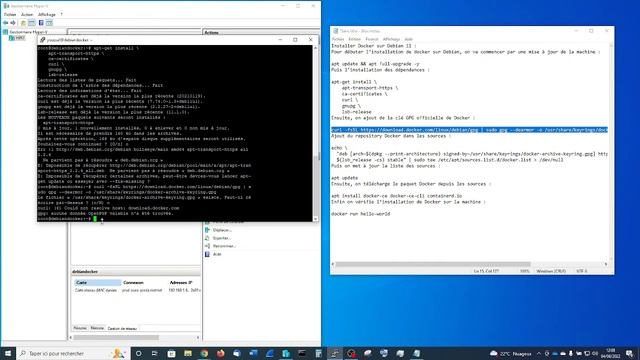Screen dimensions: 640x360
Task: Click the terminal scrollbar up arrow
Action: [x=316, y=48]
